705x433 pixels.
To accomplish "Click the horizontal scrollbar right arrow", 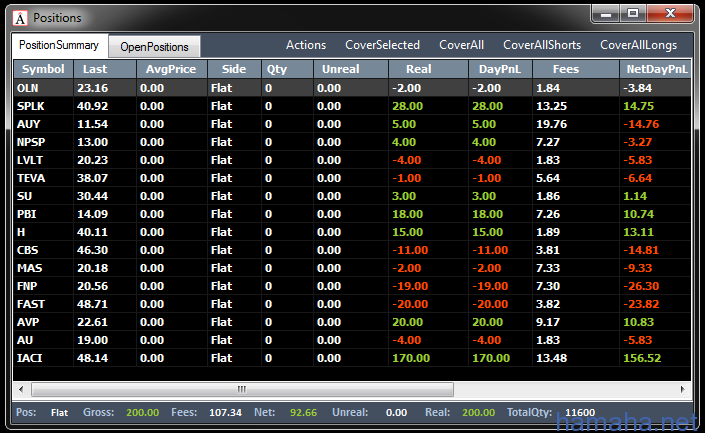I will pyautogui.click(x=683, y=389).
